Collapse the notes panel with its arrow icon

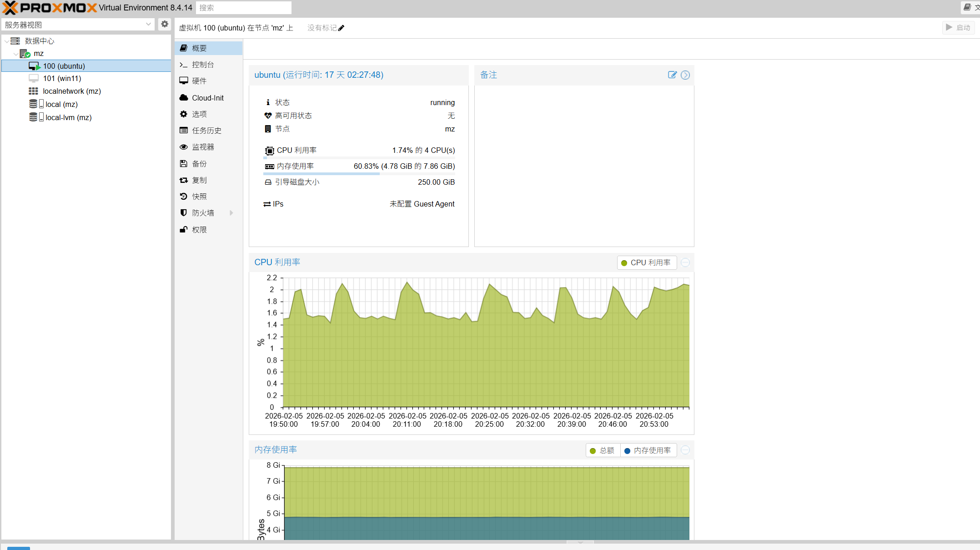[685, 75]
